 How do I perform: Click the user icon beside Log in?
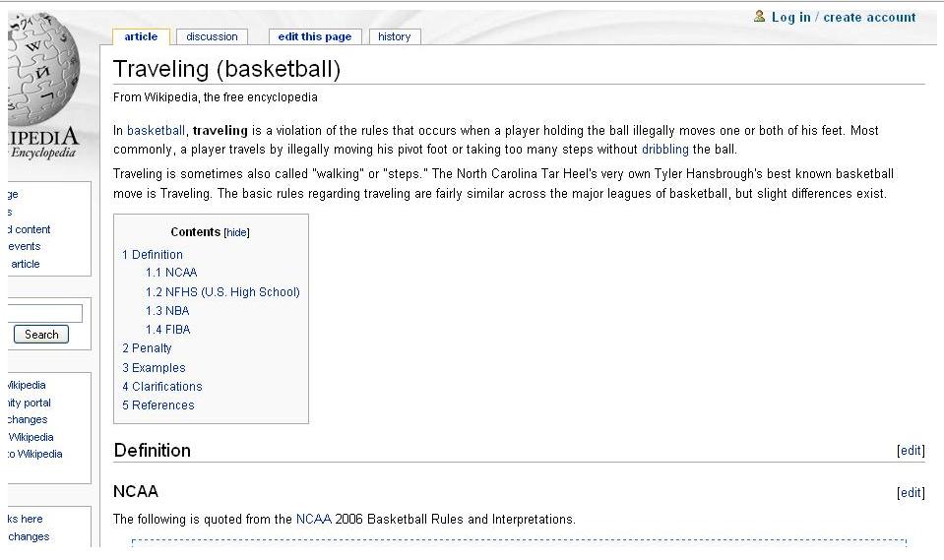coord(759,17)
